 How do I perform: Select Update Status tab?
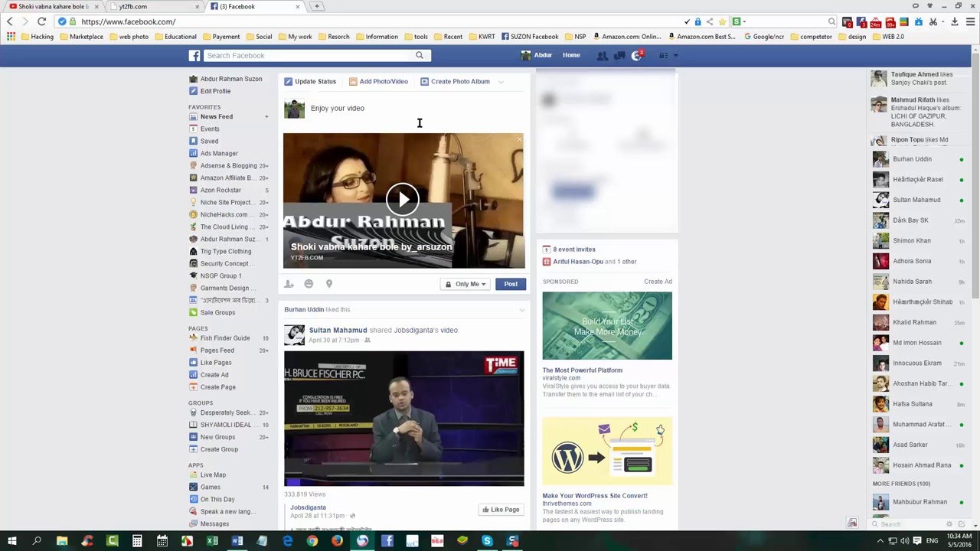coord(310,82)
